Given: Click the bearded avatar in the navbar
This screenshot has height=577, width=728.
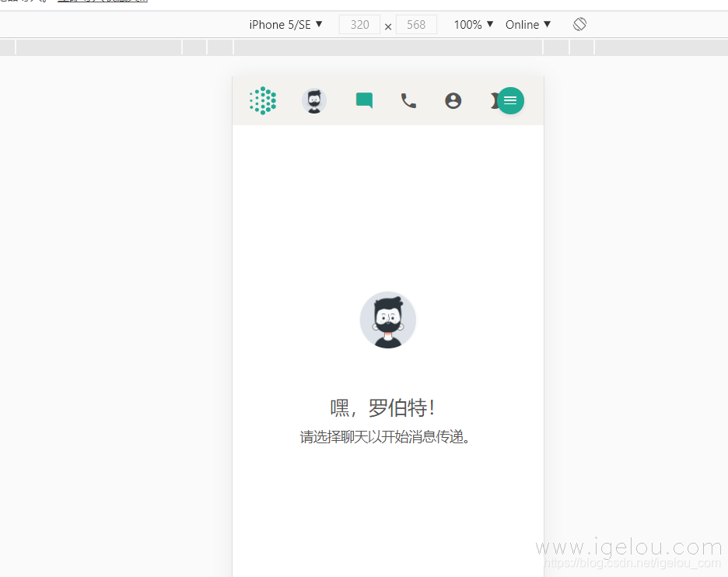Looking at the screenshot, I should click(314, 100).
